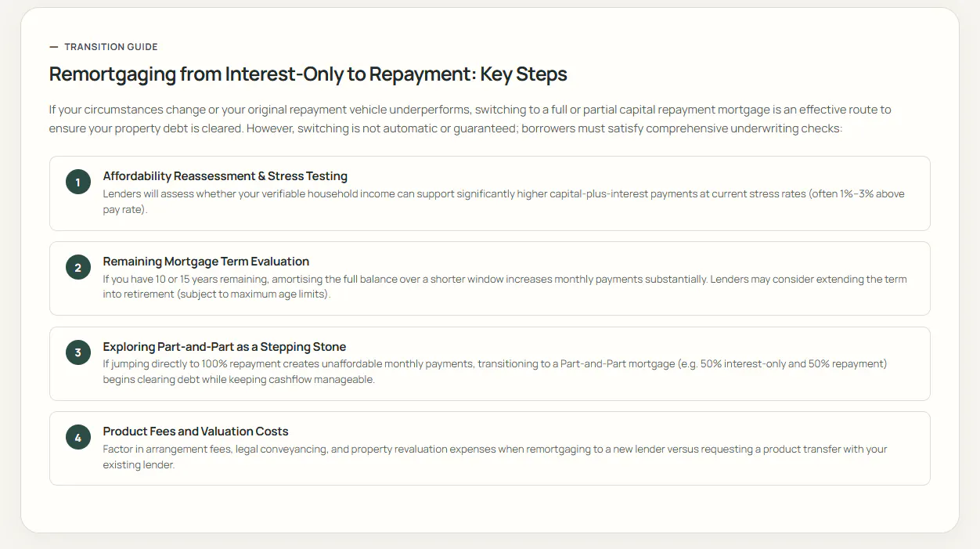Click the description about amortising the full balance
The image size is (980, 549).
click(x=505, y=287)
